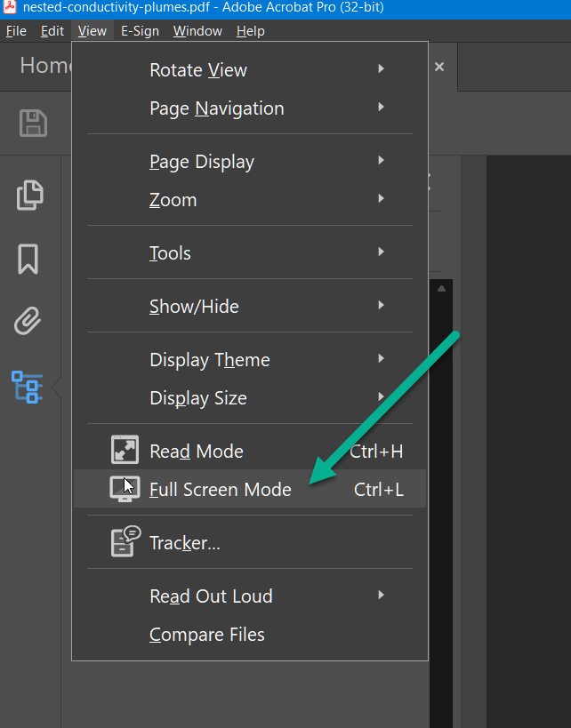Open the Bookmarks panel icon
571x728 pixels.
pyautogui.click(x=28, y=259)
